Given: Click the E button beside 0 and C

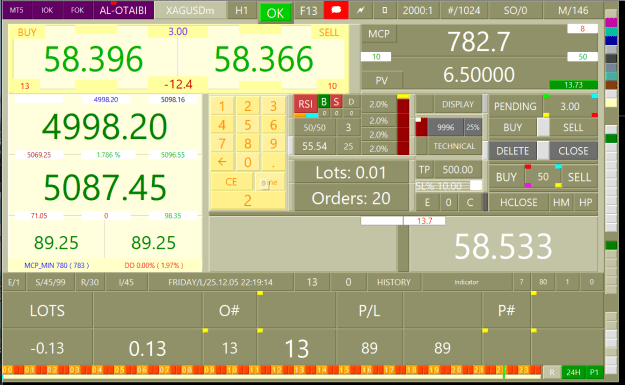Looking at the screenshot, I should pos(427,202).
